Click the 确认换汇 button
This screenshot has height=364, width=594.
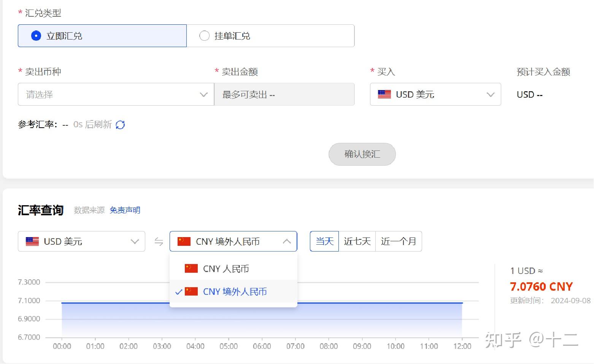362,154
